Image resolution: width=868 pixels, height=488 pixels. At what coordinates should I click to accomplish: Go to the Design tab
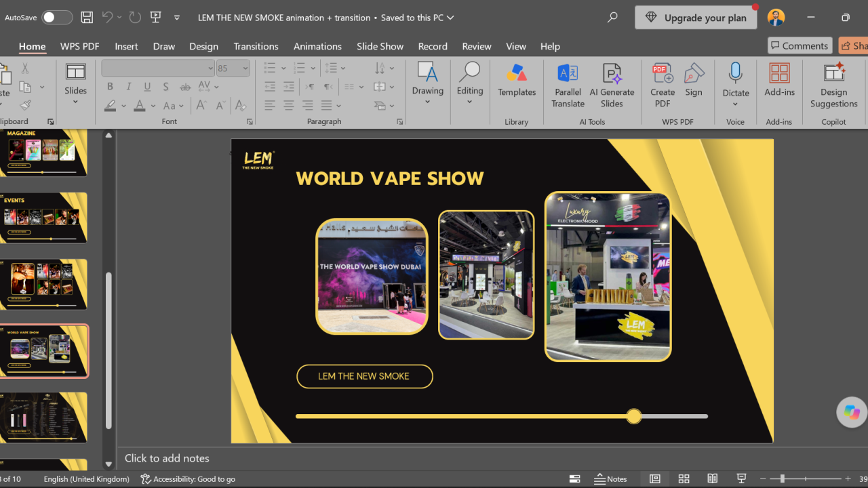pos(203,46)
